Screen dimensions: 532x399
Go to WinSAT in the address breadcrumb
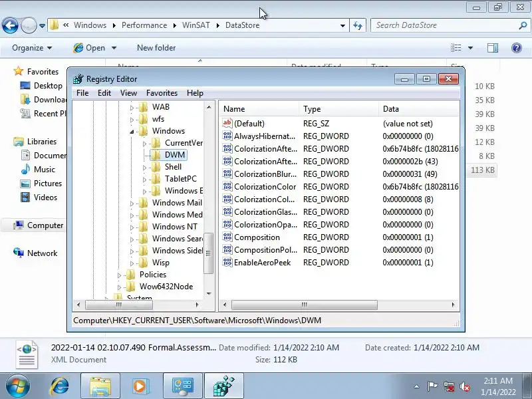[x=196, y=25]
